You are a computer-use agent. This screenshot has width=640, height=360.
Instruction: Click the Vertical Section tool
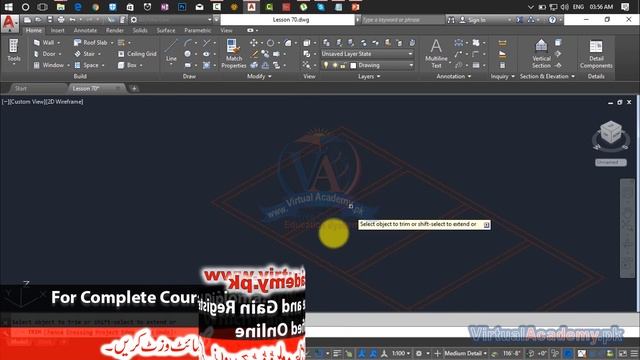tap(541, 53)
